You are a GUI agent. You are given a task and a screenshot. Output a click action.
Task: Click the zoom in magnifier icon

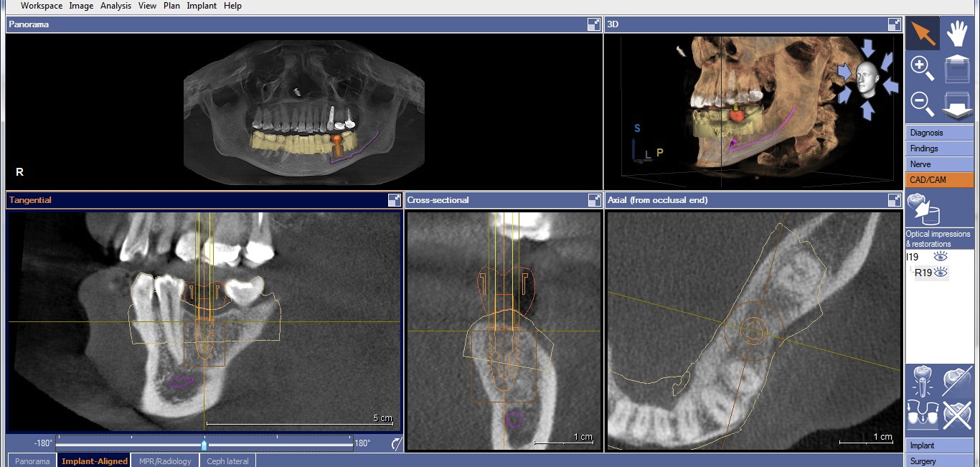[x=922, y=68]
